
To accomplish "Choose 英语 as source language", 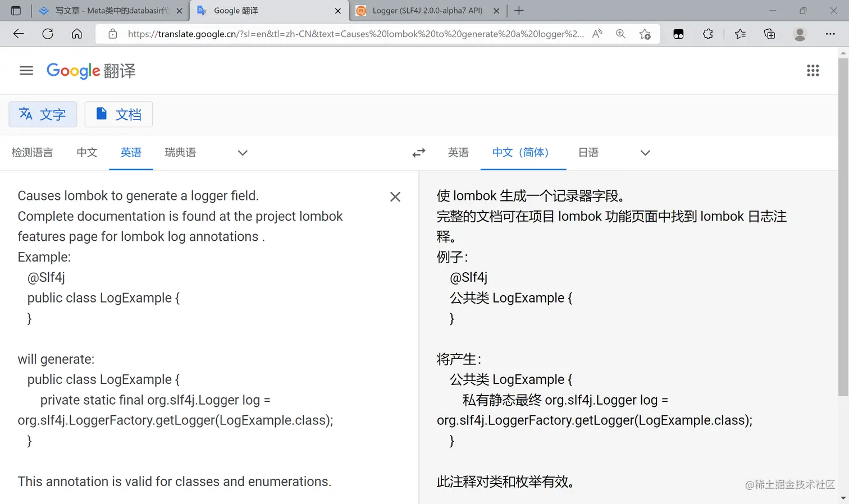I will (131, 153).
